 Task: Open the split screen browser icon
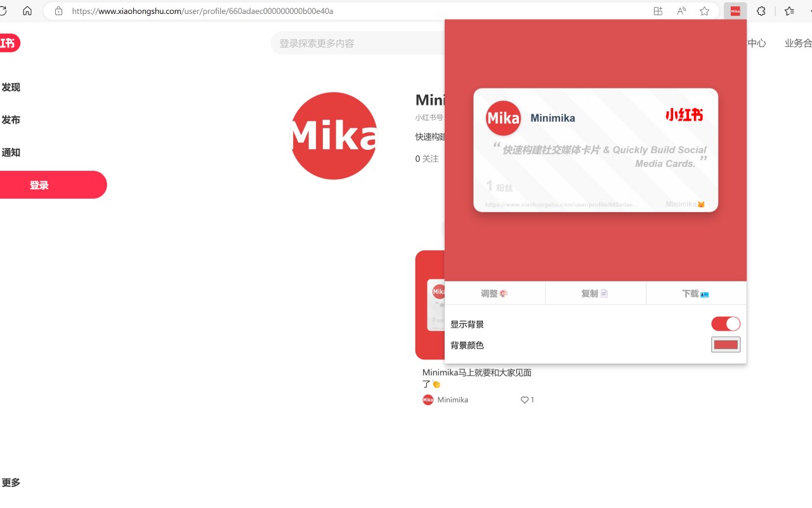pos(658,11)
